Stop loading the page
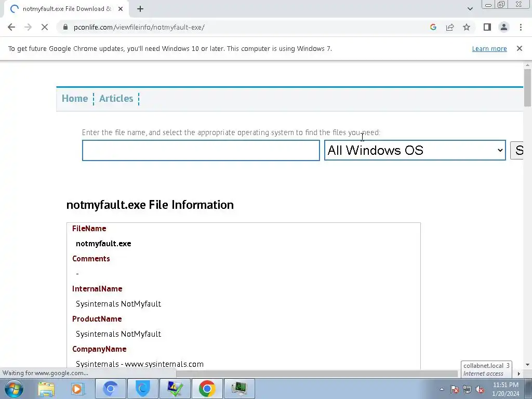This screenshot has width=532, height=399. tap(45, 27)
